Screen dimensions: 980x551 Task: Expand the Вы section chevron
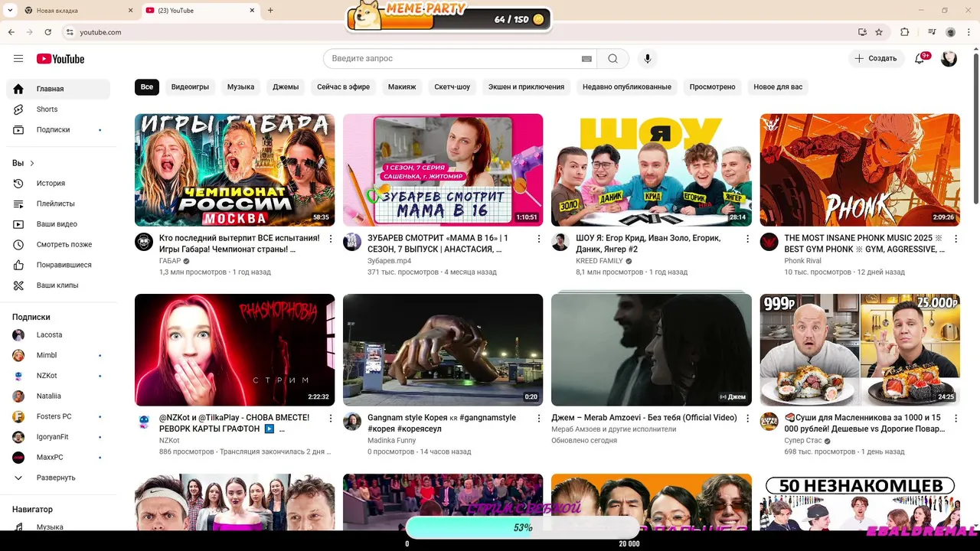31,163
